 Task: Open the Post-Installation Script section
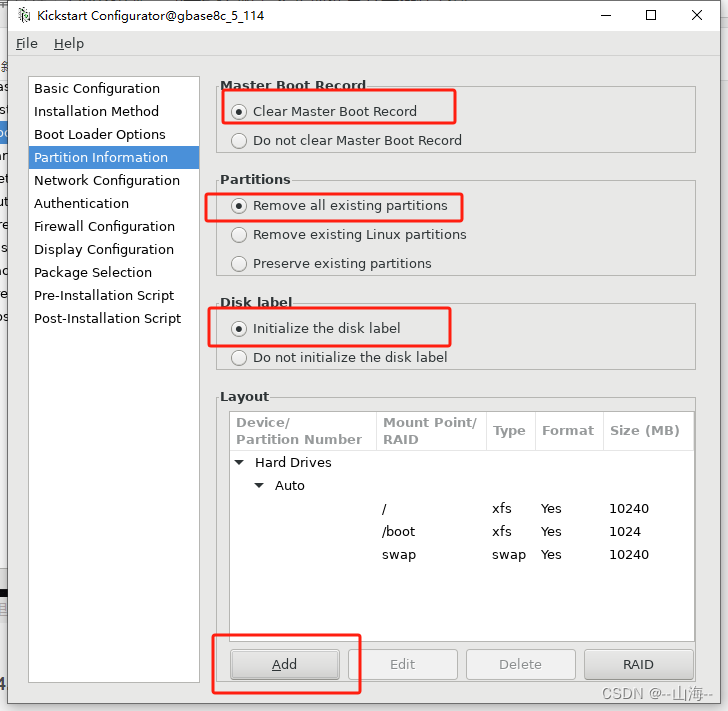(x=114, y=318)
